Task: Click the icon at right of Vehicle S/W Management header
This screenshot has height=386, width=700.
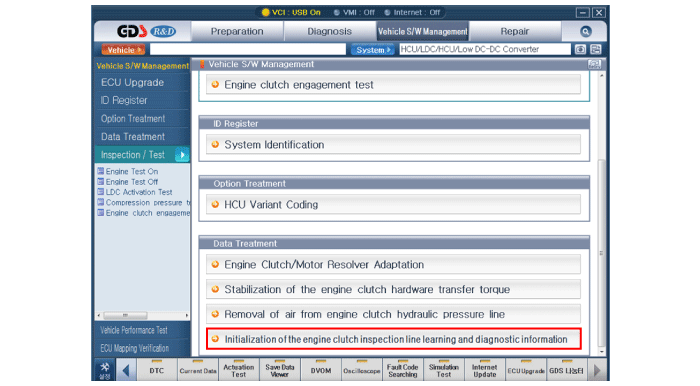Action: tap(594, 64)
